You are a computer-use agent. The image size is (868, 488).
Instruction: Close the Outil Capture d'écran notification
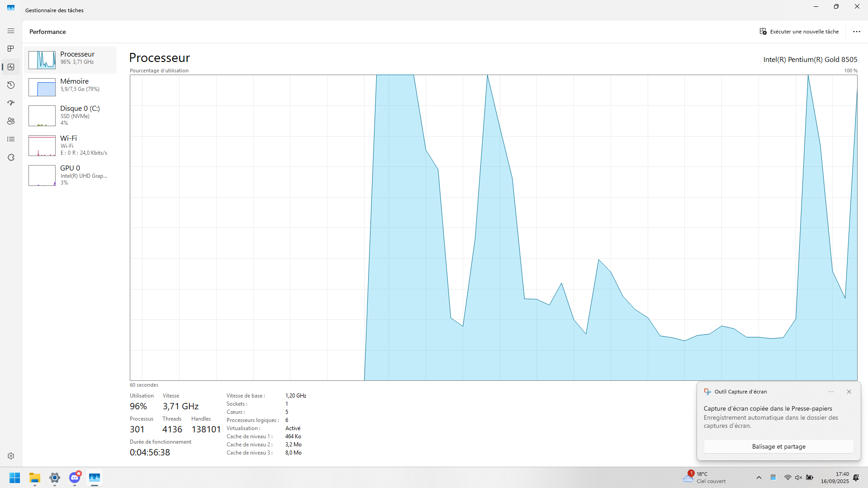(849, 392)
